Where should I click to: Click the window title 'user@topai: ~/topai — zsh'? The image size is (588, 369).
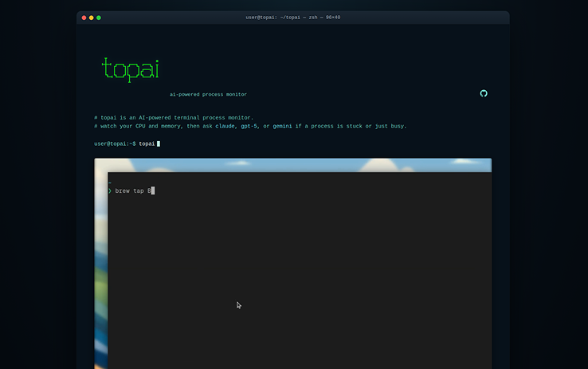(293, 18)
